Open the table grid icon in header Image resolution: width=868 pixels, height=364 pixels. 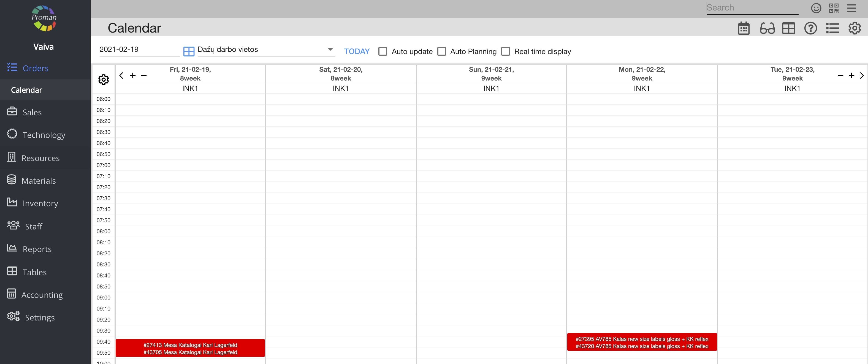click(x=788, y=28)
